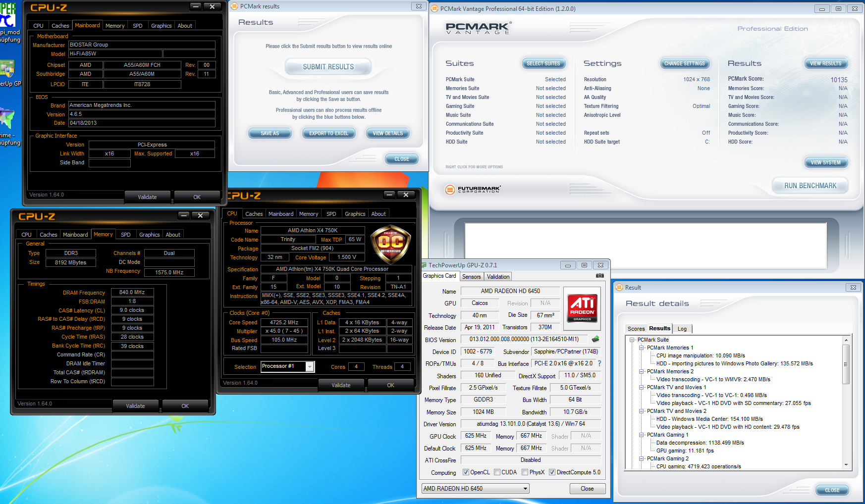The height and width of the screenshot is (504, 865).
Task: Collapse the PCMark Gaming 2 node
Action: coord(641,458)
